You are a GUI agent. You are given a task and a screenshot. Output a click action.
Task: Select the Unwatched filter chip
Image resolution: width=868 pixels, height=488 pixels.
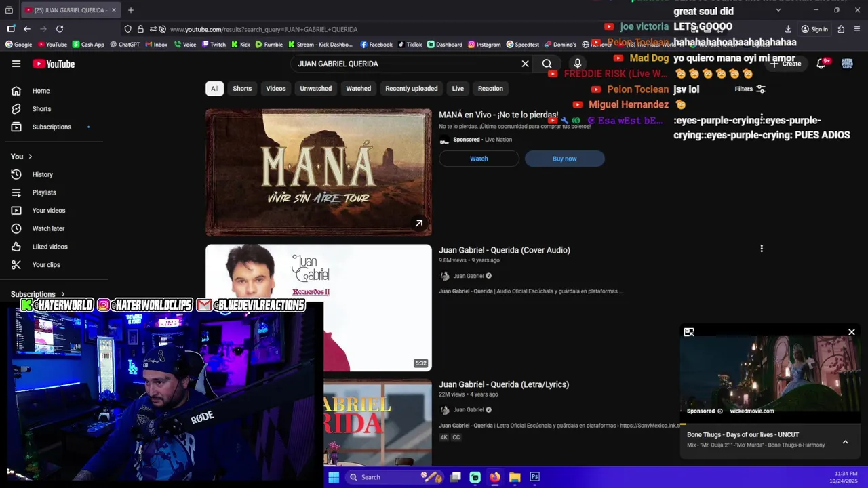click(x=316, y=89)
